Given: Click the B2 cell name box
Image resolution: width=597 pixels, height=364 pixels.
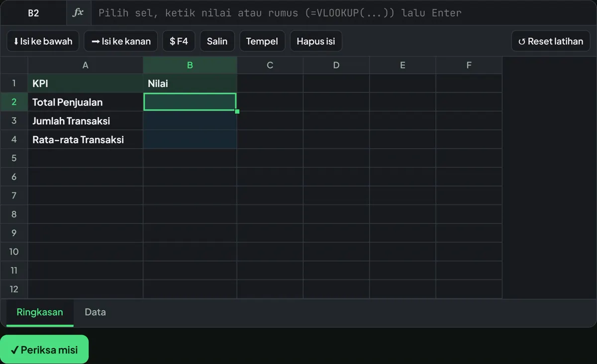Looking at the screenshot, I should click(33, 13).
